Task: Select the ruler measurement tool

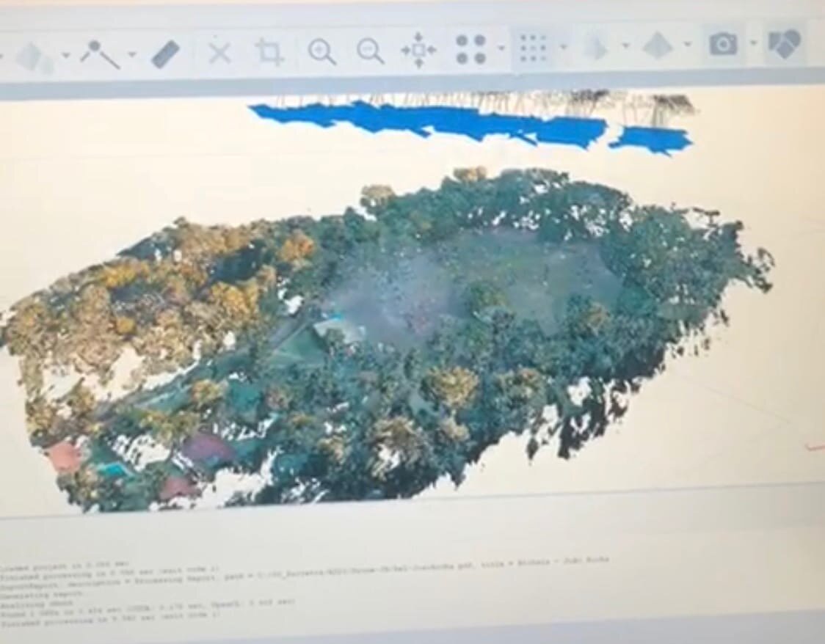Action: [x=166, y=54]
